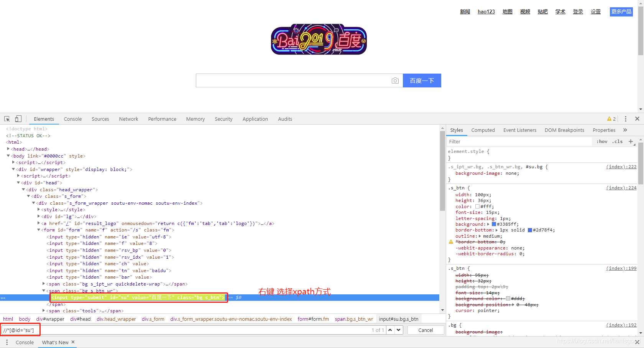Collapse the div id wrapper node
Viewport: 644px width, 348px height.
(x=13, y=169)
